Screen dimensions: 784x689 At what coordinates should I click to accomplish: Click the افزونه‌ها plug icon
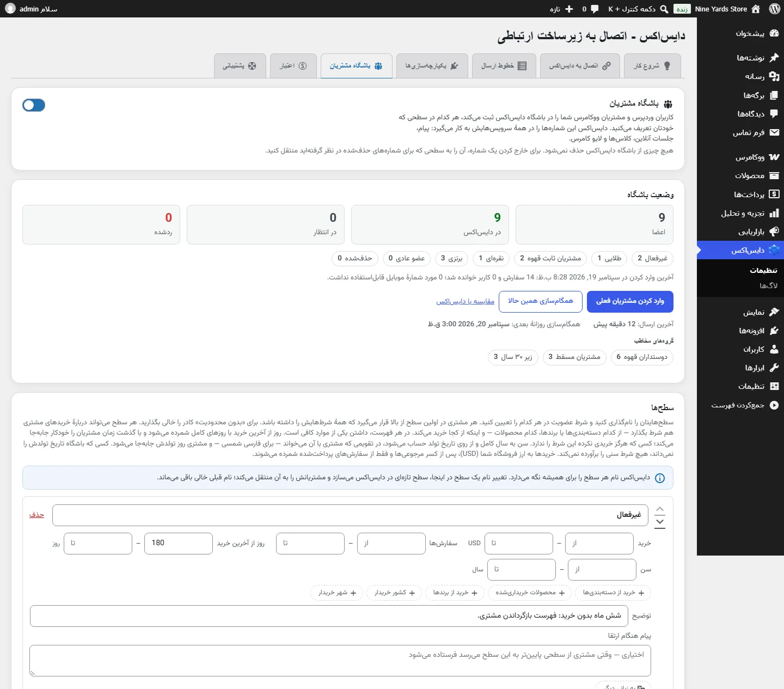[x=774, y=331]
